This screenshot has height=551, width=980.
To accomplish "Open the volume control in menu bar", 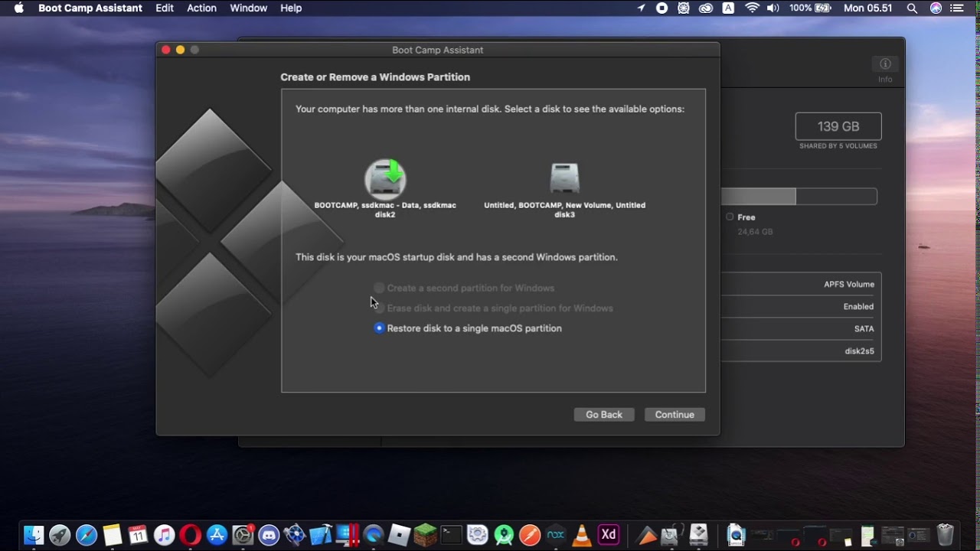I will point(773,8).
